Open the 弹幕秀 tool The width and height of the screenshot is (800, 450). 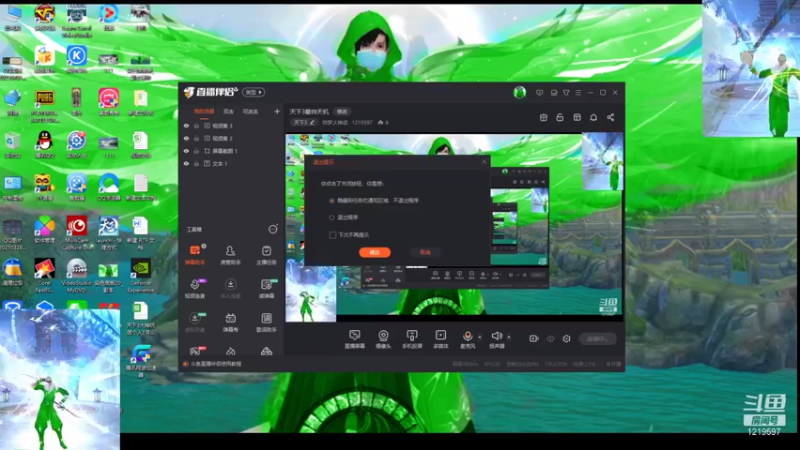[x=230, y=322]
